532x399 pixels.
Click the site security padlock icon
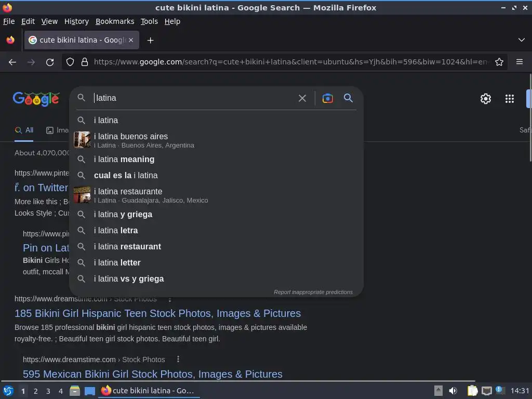pyautogui.click(x=85, y=62)
